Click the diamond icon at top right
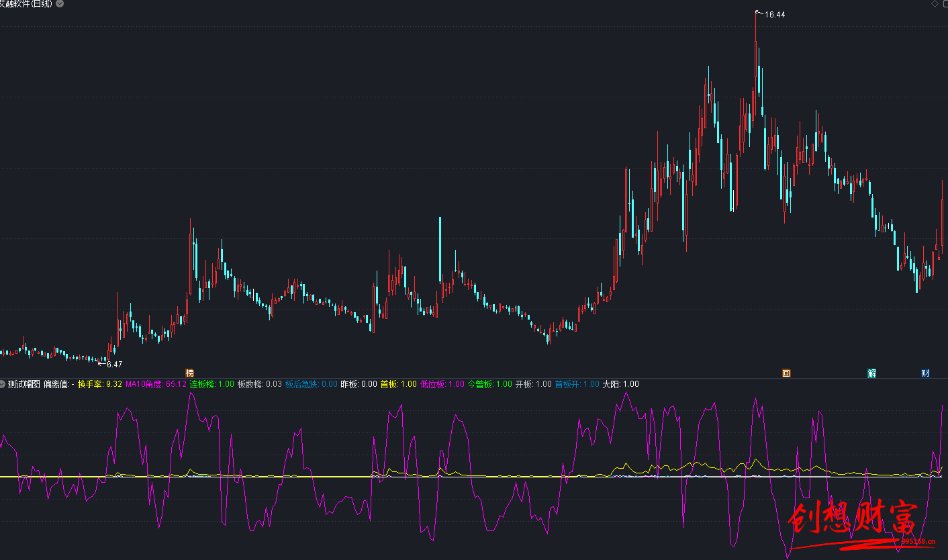The width and height of the screenshot is (948, 560). coord(935,4)
